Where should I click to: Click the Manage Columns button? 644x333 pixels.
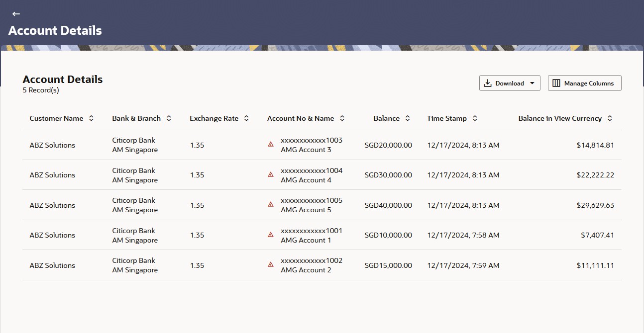coord(584,83)
